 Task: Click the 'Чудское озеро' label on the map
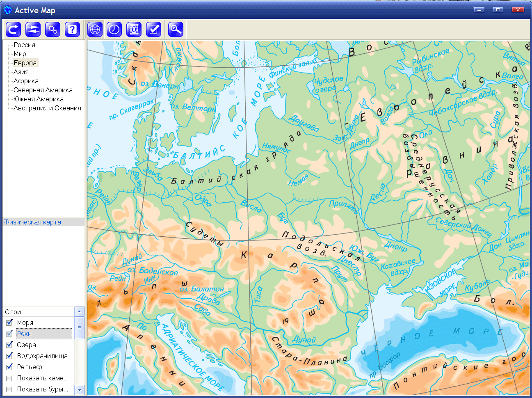(329, 84)
